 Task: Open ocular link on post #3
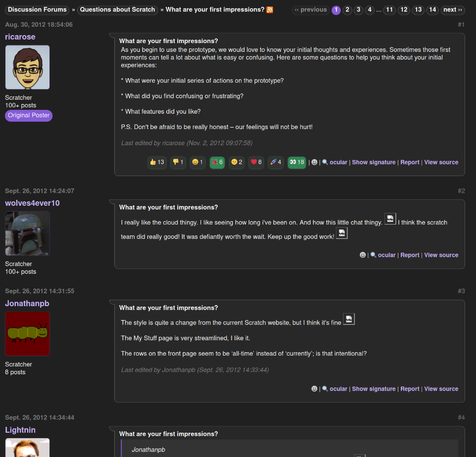tap(338, 389)
